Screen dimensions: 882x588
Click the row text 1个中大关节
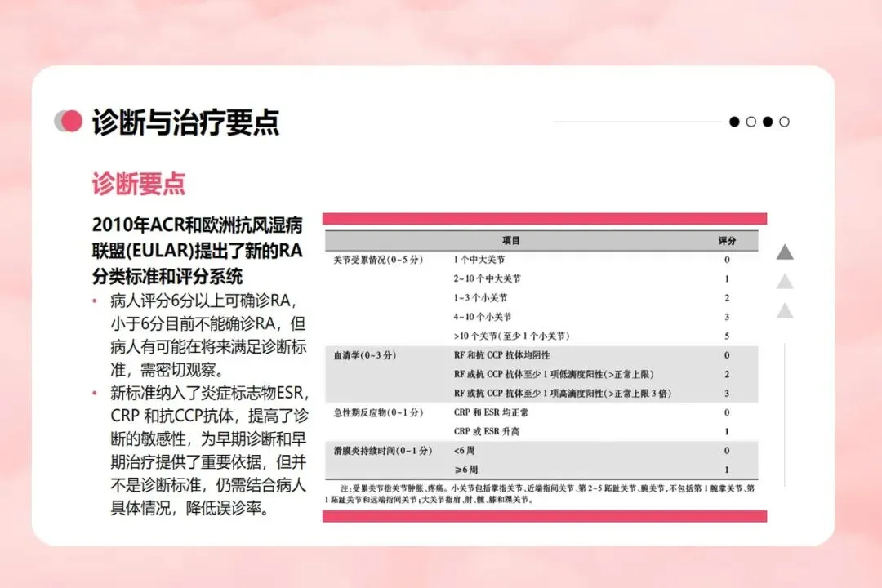pyautogui.click(x=479, y=260)
